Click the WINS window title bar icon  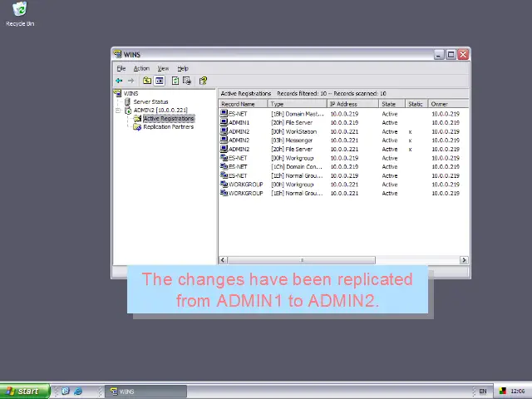118,54
